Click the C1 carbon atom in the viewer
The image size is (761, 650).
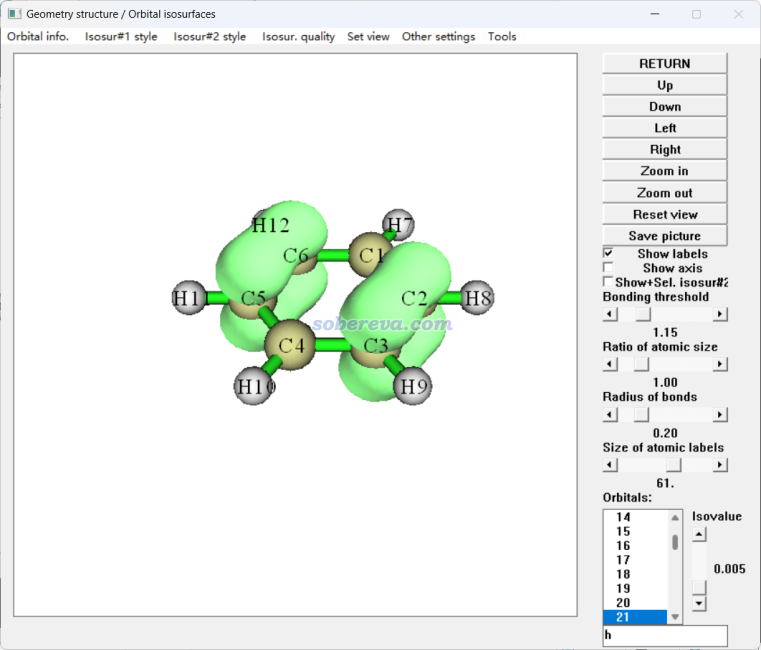[x=371, y=255]
